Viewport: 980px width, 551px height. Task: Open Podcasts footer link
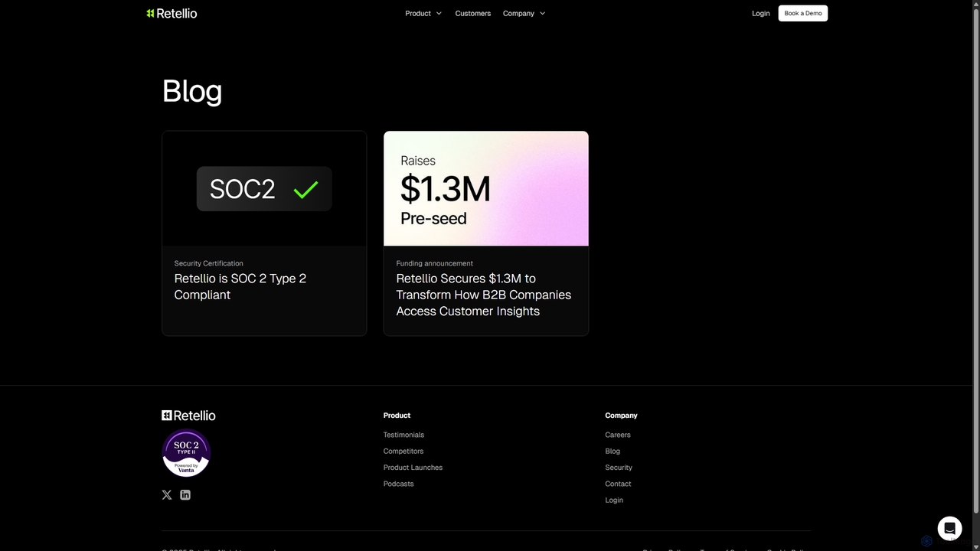coord(398,484)
